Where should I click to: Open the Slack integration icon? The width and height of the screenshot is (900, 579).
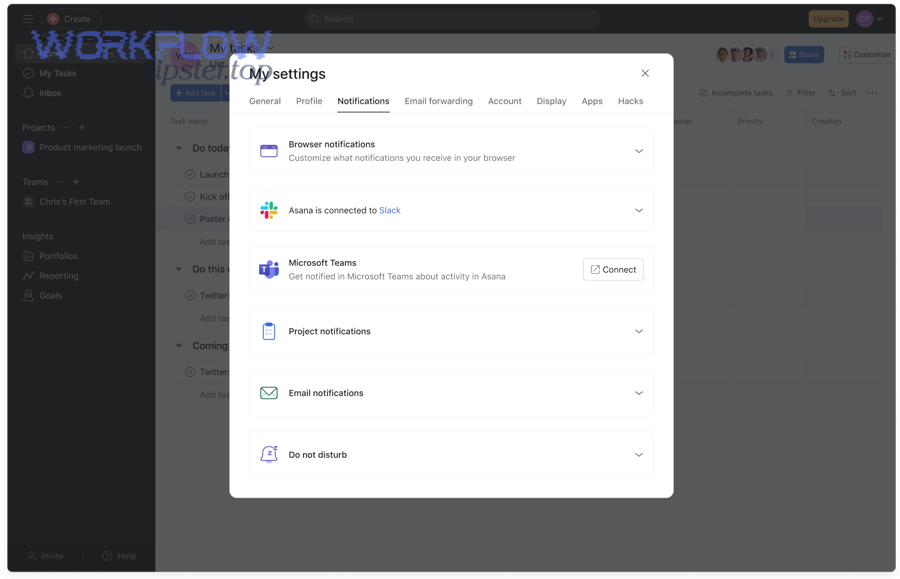(268, 210)
